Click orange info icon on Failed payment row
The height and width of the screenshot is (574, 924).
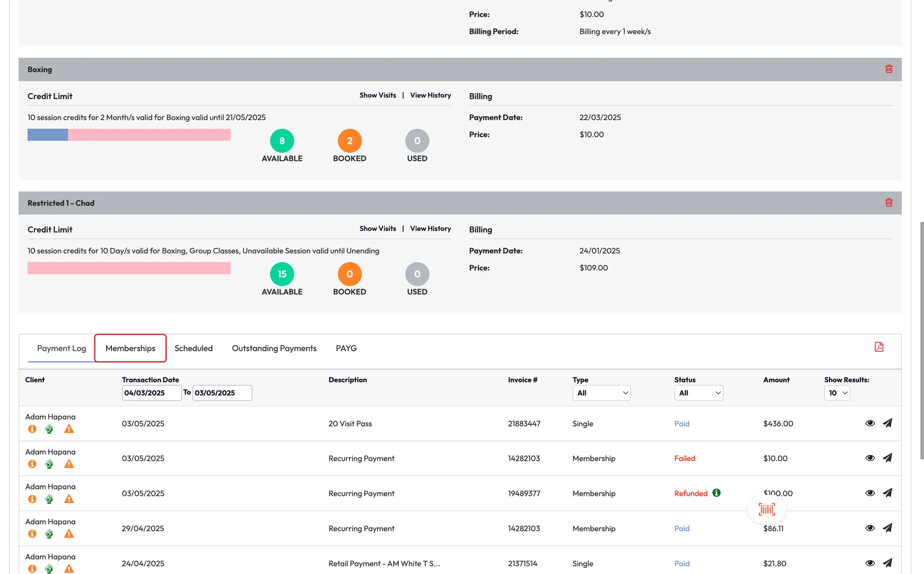(x=32, y=464)
